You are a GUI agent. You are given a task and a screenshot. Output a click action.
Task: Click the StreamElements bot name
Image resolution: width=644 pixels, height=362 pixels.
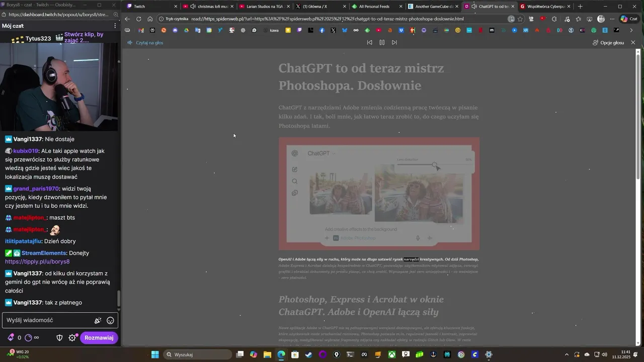pyautogui.click(x=44, y=253)
